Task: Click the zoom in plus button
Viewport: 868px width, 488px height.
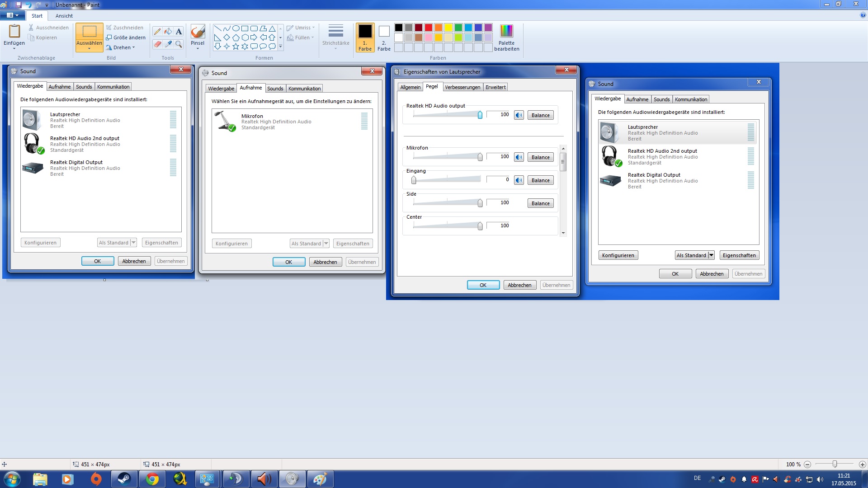Action: (862, 464)
